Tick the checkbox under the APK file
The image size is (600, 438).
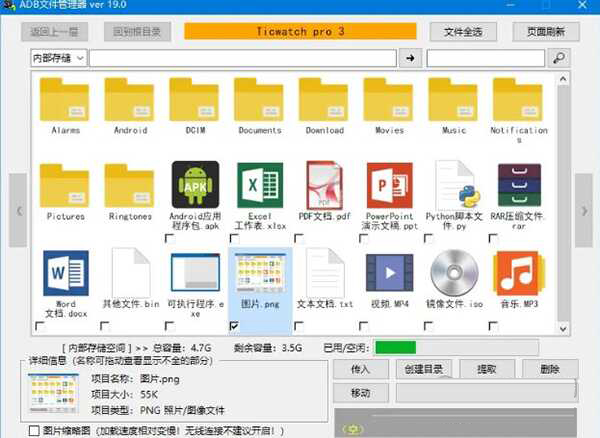coord(169,238)
